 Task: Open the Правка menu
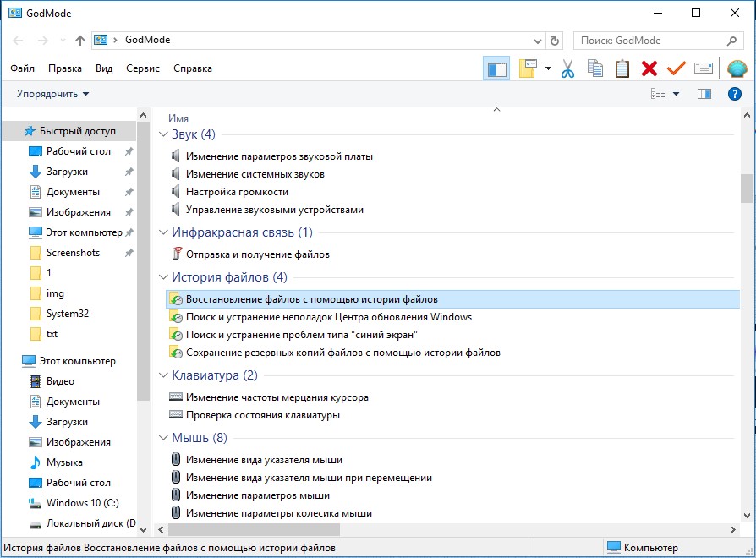65,68
